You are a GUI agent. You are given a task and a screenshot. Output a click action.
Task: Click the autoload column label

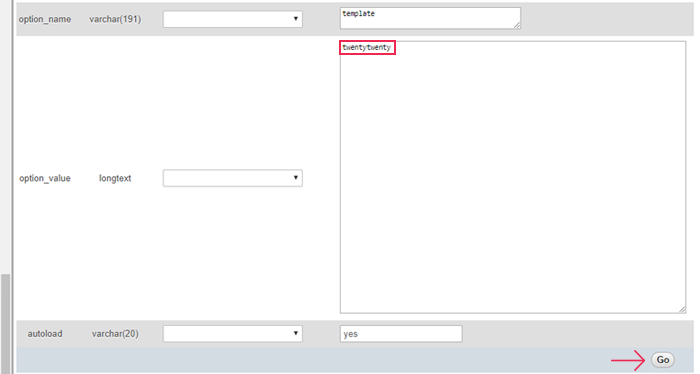(45, 334)
